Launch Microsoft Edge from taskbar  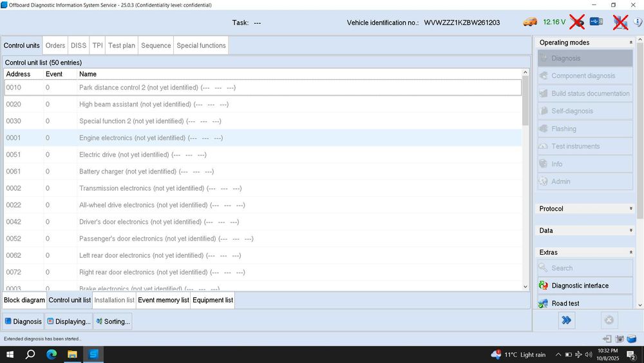(x=52, y=355)
